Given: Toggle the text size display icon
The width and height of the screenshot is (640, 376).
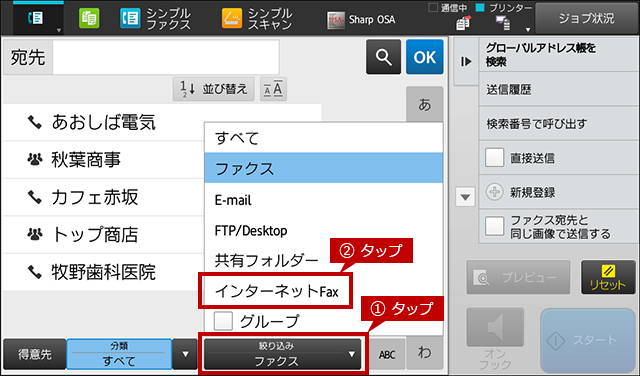Looking at the screenshot, I should (273, 89).
